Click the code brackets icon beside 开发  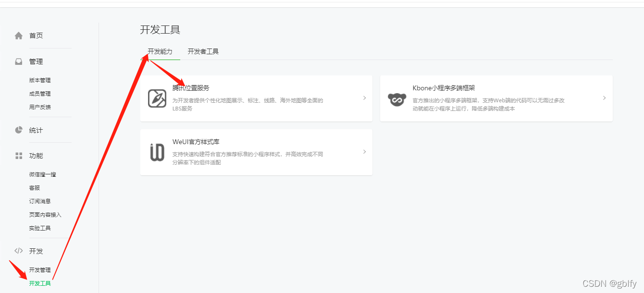(18, 250)
